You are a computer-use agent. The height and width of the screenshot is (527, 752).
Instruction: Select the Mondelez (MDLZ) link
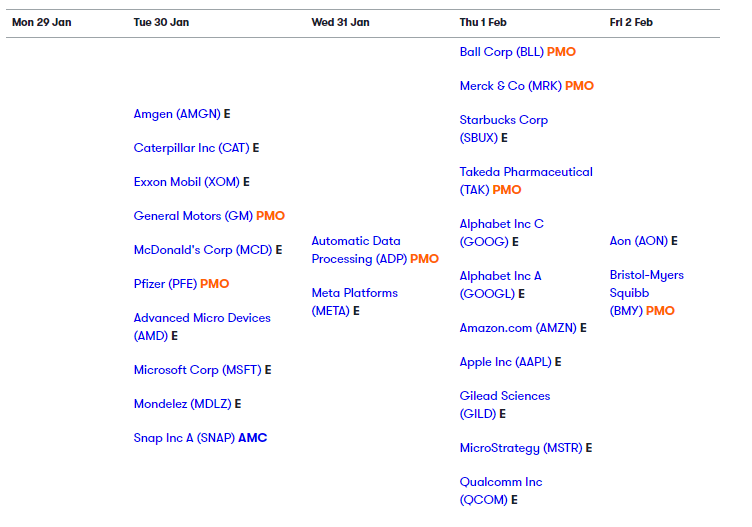click(182, 404)
